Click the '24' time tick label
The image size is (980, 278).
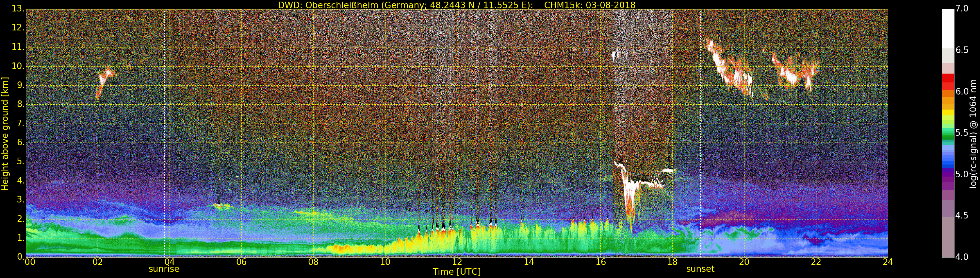pyautogui.click(x=888, y=262)
